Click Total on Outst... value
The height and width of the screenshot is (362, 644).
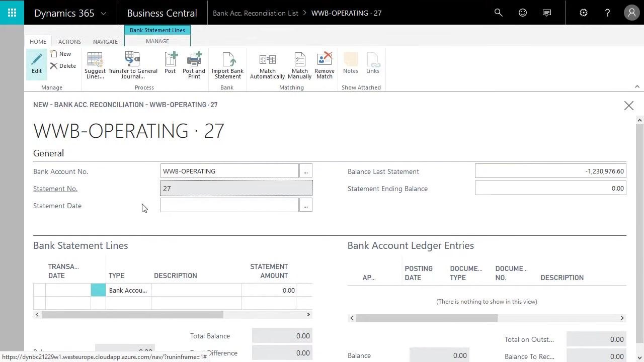(x=596, y=339)
